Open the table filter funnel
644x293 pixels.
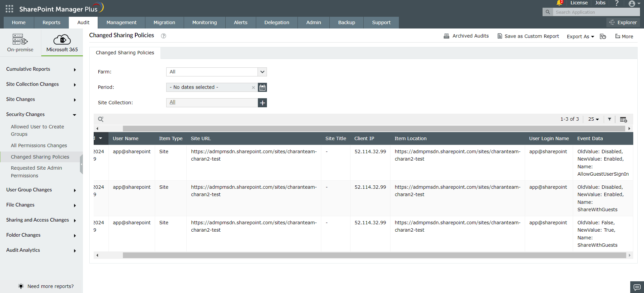(x=609, y=119)
